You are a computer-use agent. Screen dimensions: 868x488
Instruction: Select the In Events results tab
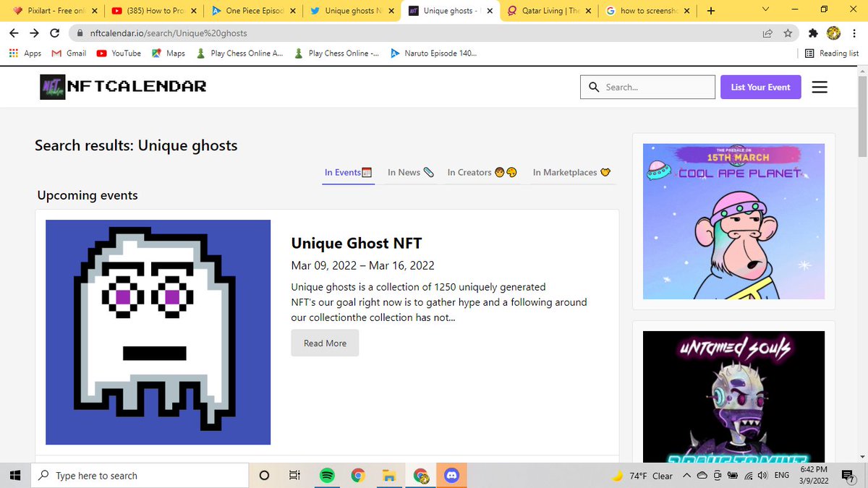[348, 172]
